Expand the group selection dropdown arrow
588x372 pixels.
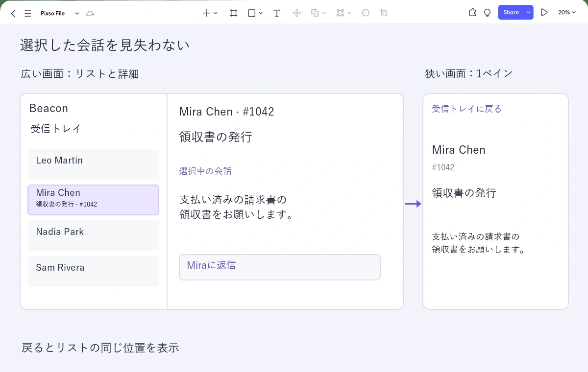tap(349, 13)
